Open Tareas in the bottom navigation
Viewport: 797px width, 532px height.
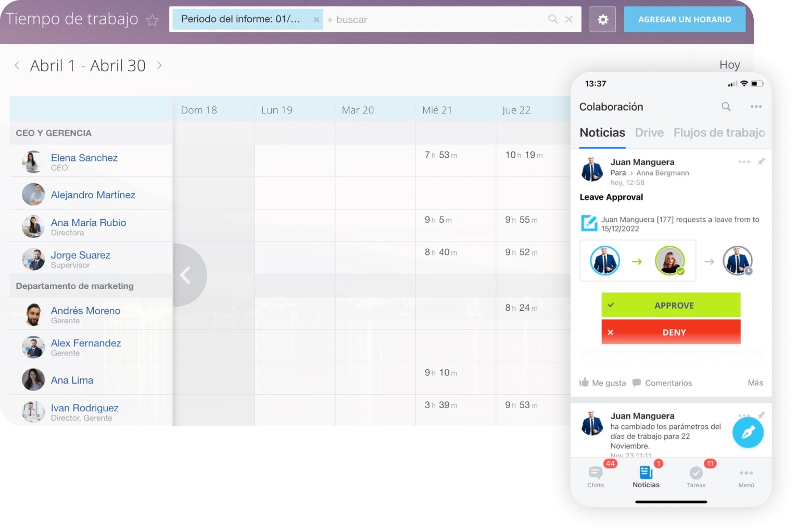696,476
